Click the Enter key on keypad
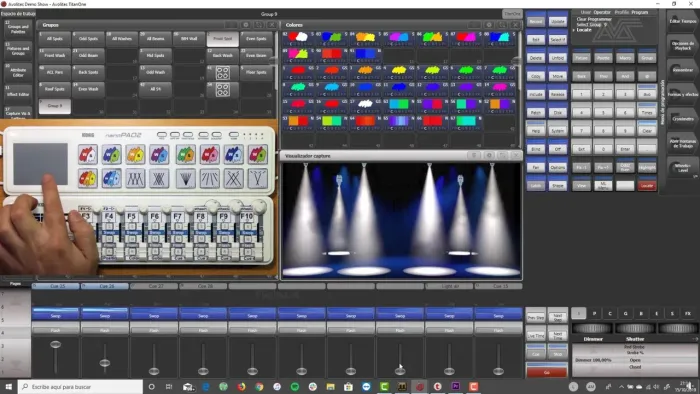Image resolution: width=700 pixels, height=394 pixels. [625, 149]
